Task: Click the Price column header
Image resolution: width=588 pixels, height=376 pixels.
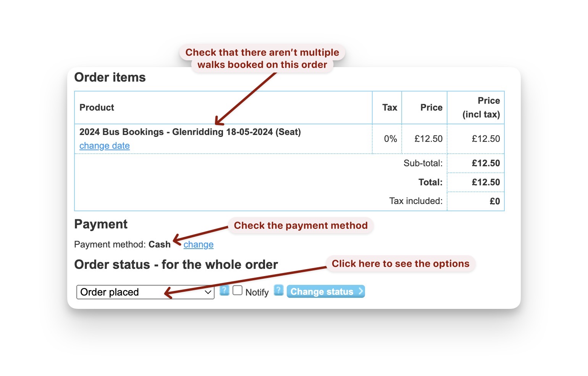Action: point(431,108)
